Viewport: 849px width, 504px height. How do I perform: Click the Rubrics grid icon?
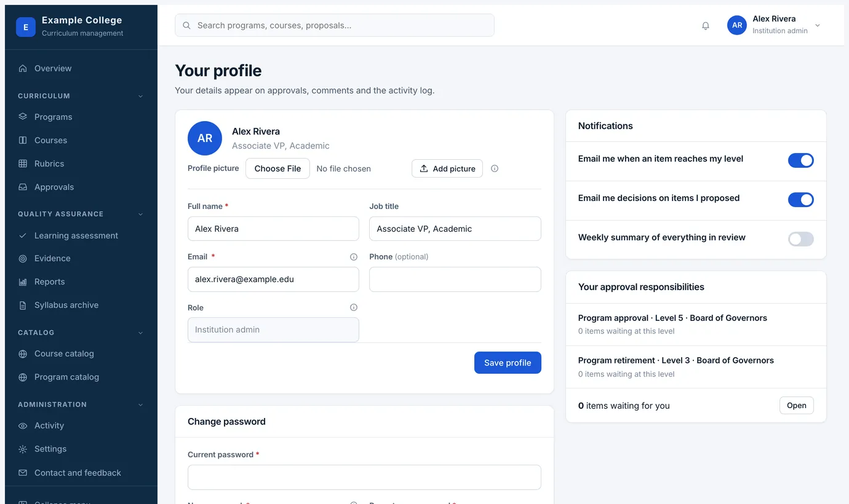pyautogui.click(x=23, y=163)
